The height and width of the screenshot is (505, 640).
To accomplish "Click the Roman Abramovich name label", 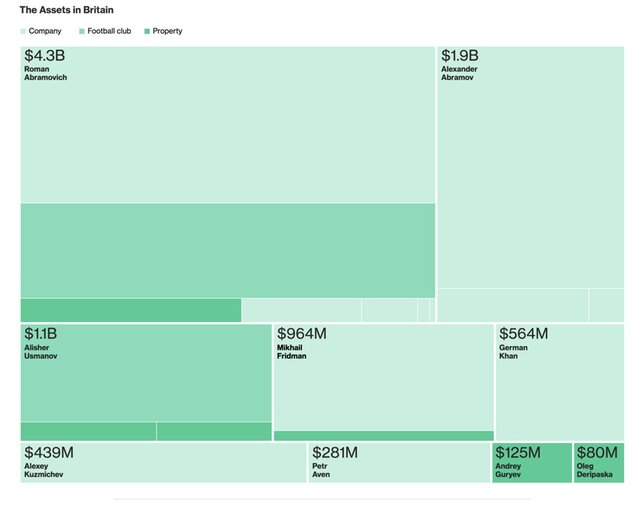I will pyautogui.click(x=45, y=73).
